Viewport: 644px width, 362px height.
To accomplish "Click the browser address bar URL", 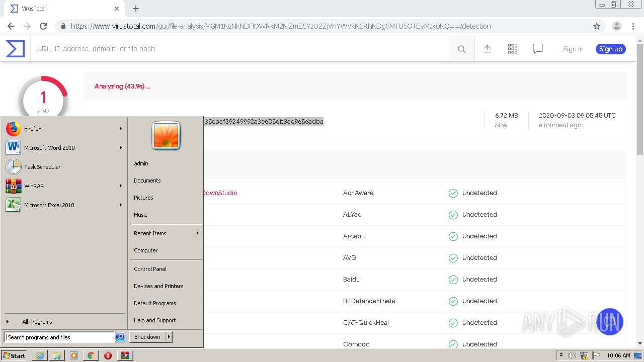I will [281, 26].
